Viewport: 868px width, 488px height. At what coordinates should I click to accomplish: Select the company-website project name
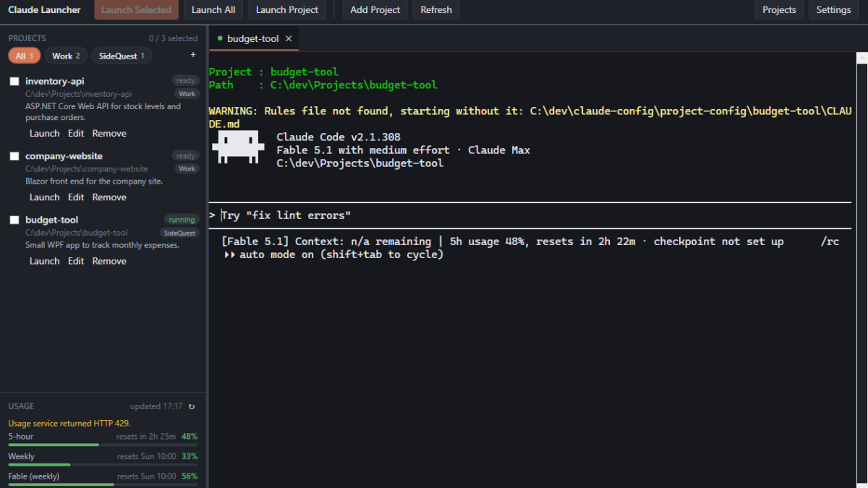pyautogui.click(x=64, y=156)
